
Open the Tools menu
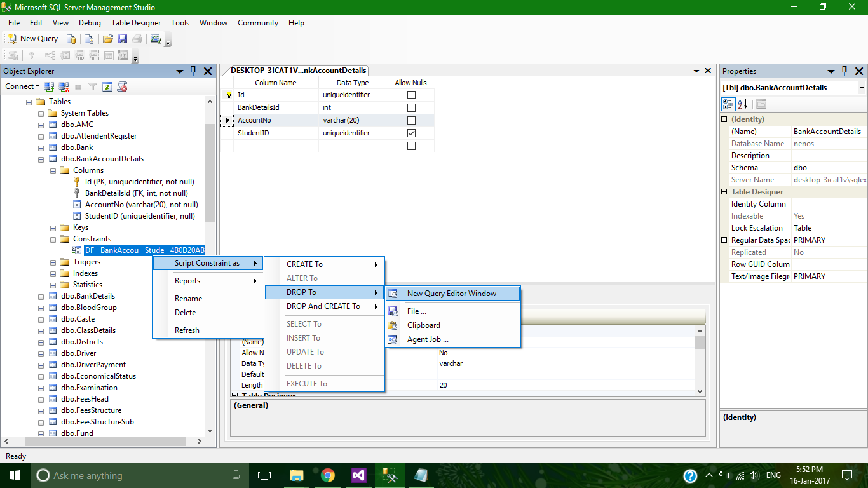tap(180, 23)
